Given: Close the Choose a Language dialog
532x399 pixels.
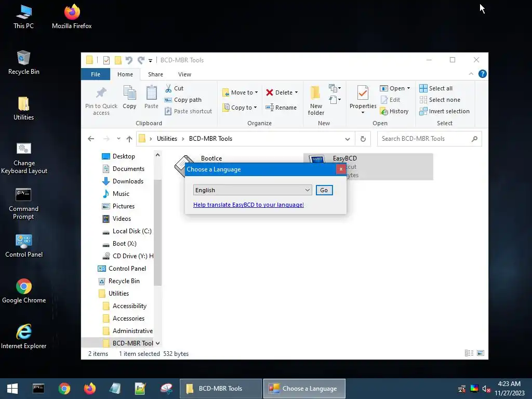Looking at the screenshot, I should (x=341, y=169).
